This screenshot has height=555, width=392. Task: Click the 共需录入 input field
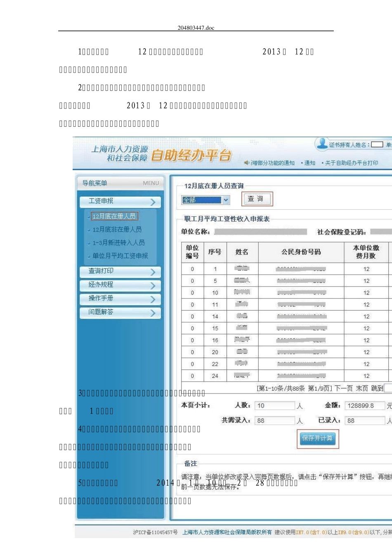pyautogui.click(x=275, y=420)
